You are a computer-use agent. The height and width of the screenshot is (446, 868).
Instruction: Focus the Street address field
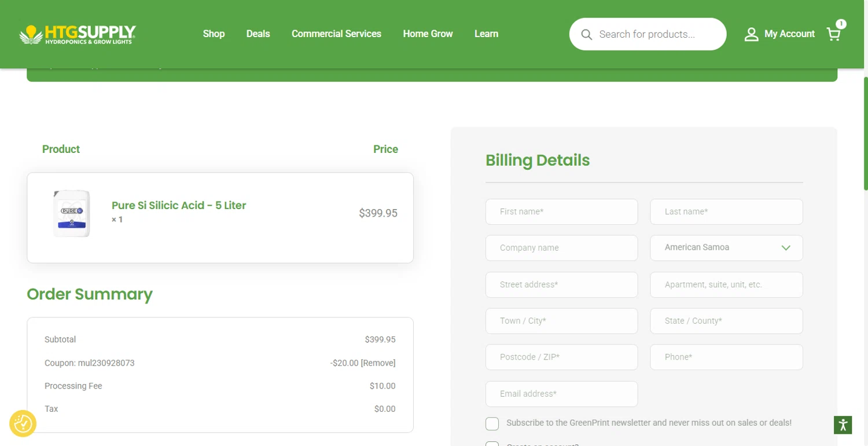coord(561,285)
